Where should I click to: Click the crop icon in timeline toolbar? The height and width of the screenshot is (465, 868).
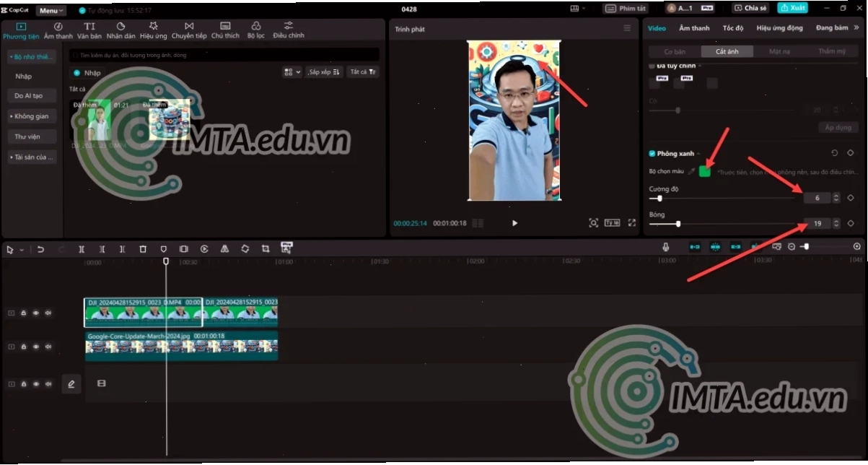pos(266,249)
